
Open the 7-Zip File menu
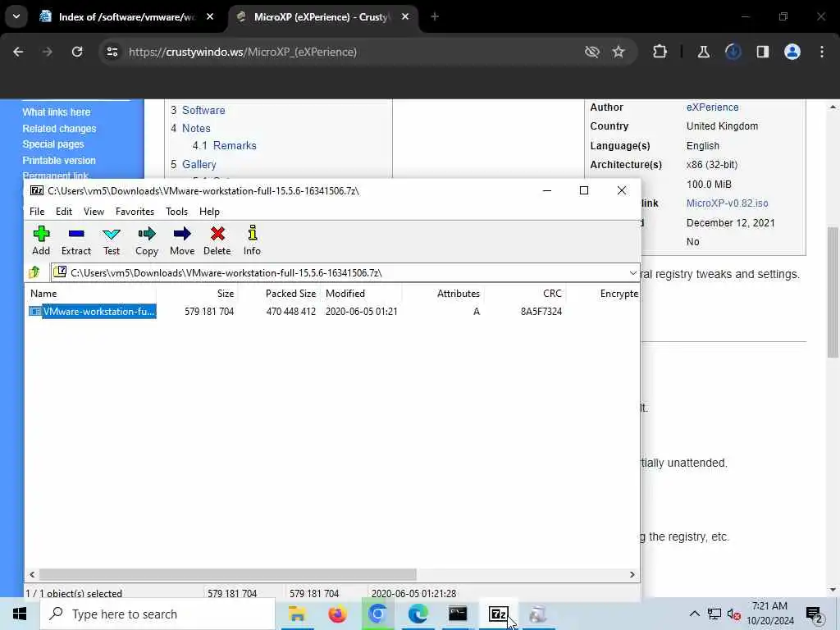[x=37, y=212]
